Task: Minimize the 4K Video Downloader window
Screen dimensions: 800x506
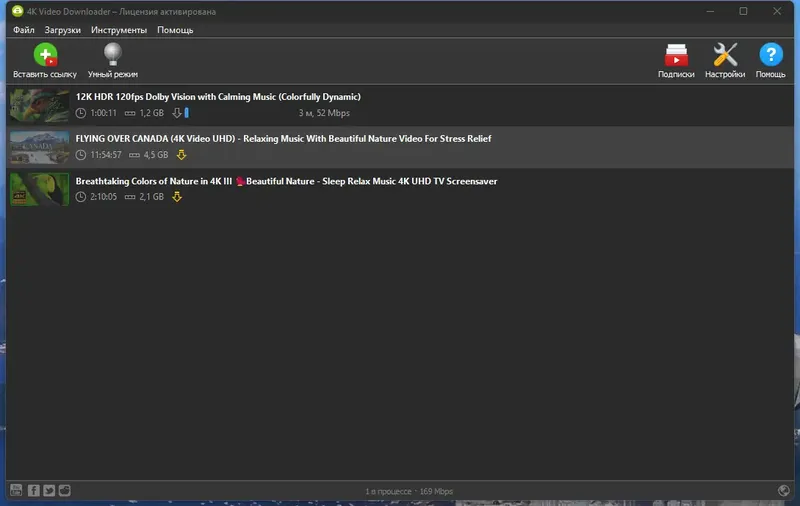Action: click(x=710, y=11)
